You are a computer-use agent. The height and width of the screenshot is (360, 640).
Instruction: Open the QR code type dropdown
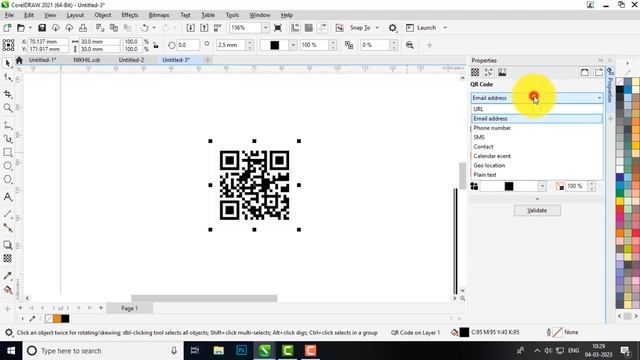tap(537, 98)
